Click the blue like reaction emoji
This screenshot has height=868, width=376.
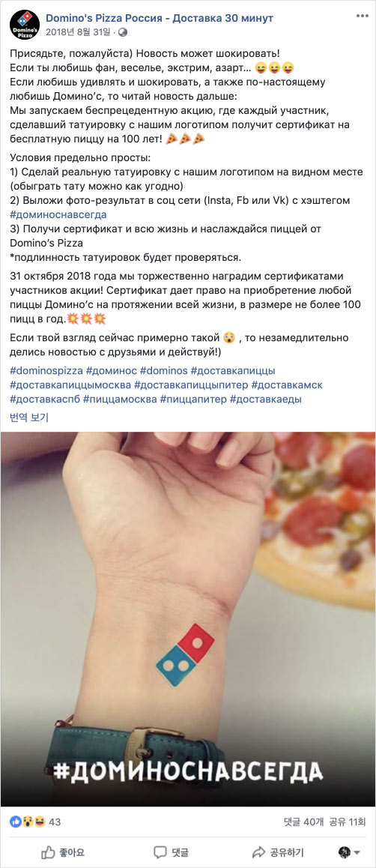pyautogui.click(x=15, y=822)
